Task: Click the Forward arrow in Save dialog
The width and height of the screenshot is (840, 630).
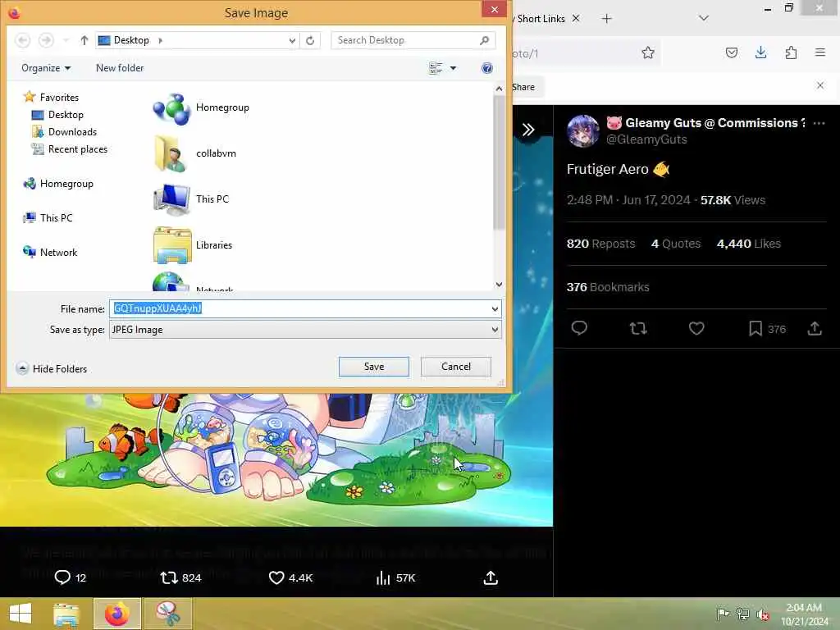Action: [x=46, y=40]
